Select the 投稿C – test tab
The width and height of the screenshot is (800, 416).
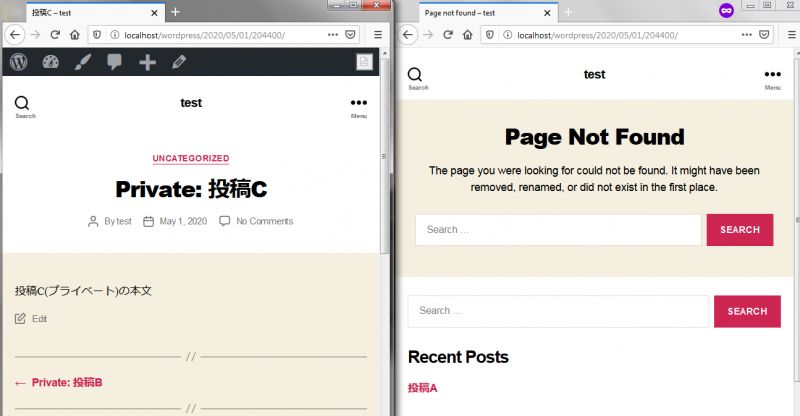(x=89, y=13)
